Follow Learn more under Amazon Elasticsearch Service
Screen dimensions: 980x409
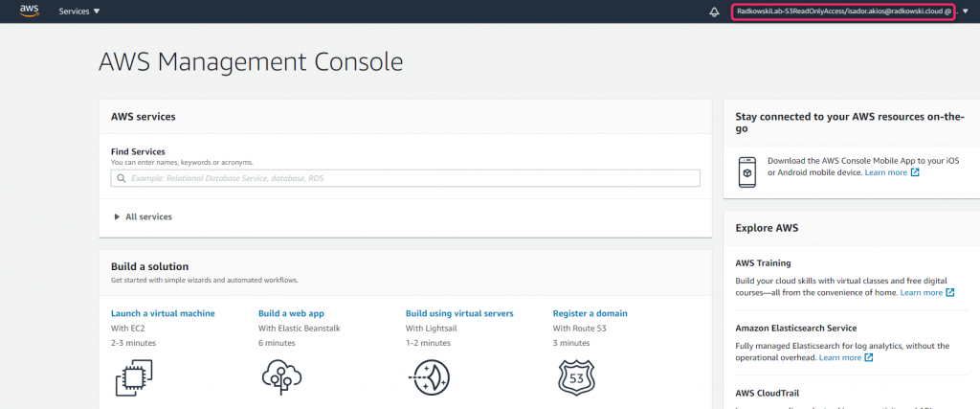click(x=840, y=357)
